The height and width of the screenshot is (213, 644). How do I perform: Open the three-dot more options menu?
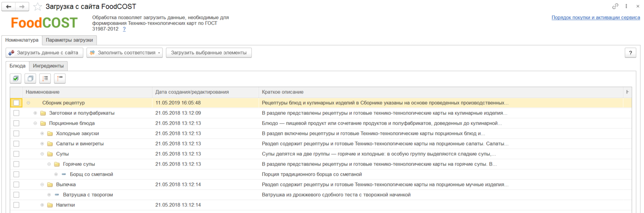[x=626, y=6]
